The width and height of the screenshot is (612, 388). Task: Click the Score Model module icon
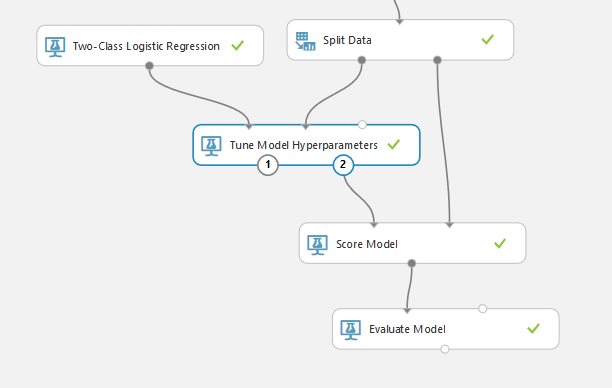click(x=317, y=245)
